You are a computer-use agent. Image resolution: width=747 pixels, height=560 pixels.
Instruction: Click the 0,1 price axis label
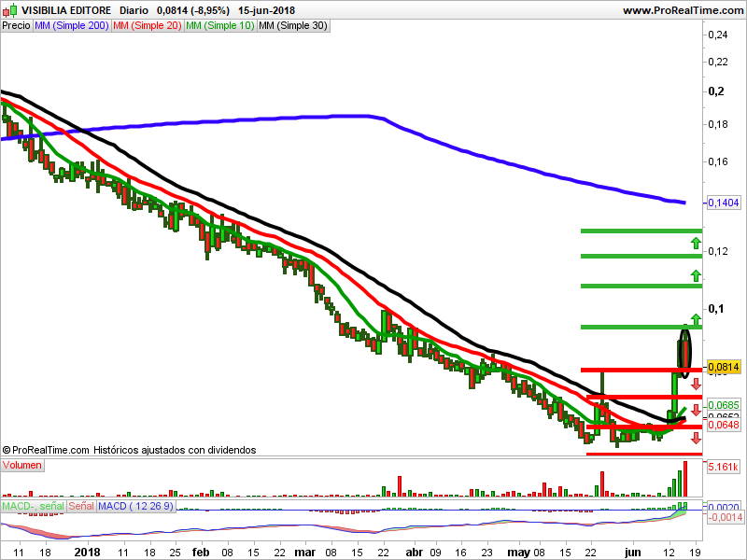click(716, 309)
